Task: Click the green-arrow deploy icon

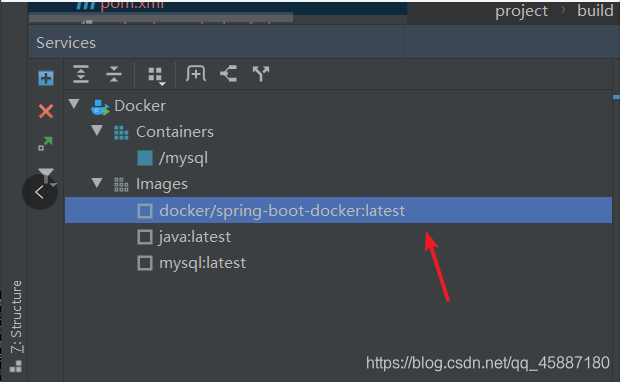Action: 45,143
